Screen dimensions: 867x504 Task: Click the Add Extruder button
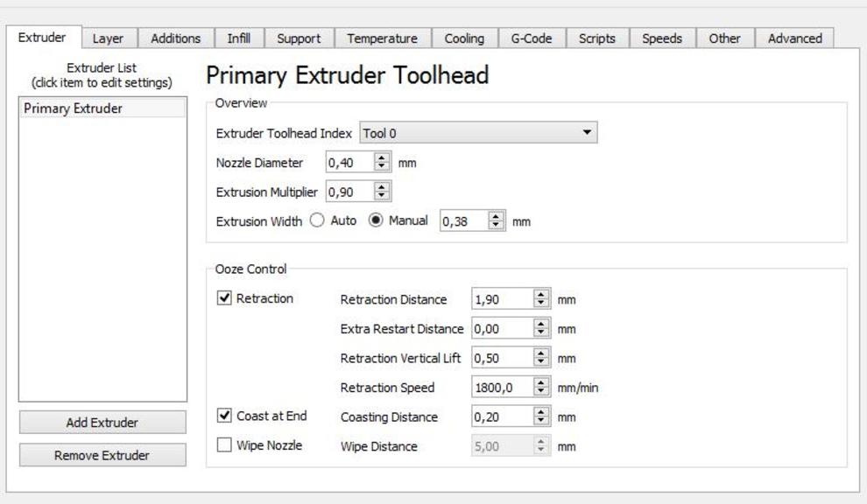coord(102,423)
